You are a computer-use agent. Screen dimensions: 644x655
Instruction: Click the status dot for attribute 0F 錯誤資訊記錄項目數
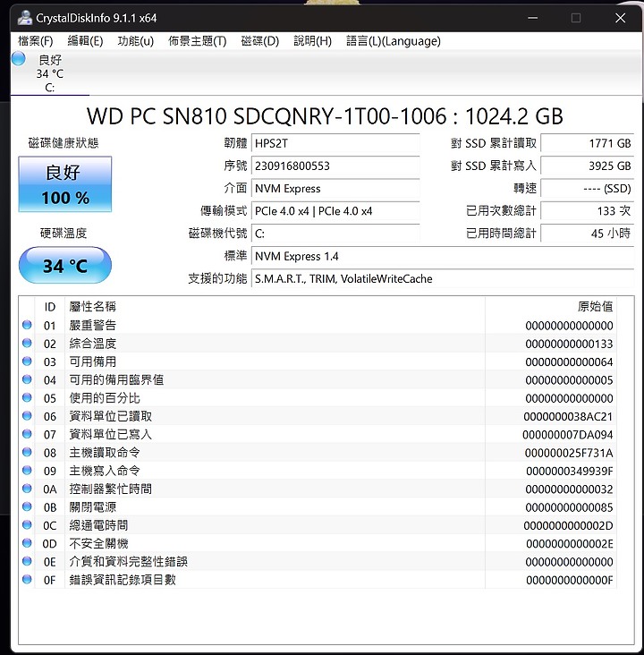pyautogui.click(x=27, y=580)
